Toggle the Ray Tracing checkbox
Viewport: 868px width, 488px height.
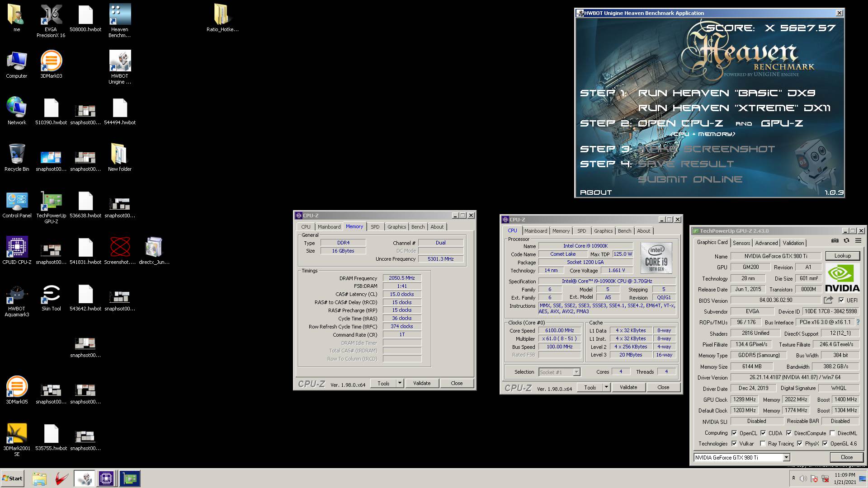(763, 444)
